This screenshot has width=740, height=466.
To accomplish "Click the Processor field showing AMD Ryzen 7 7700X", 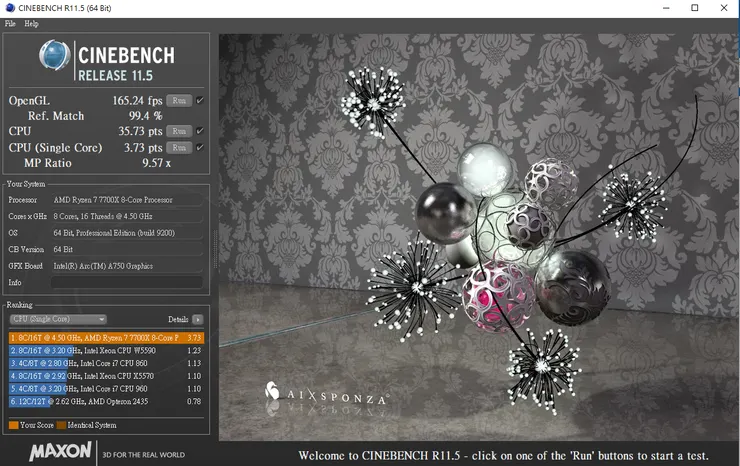I will click(x=127, y=200).
